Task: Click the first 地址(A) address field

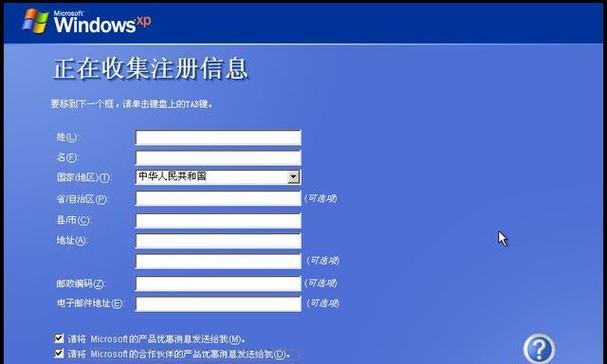Action: [x=218, y=241]
